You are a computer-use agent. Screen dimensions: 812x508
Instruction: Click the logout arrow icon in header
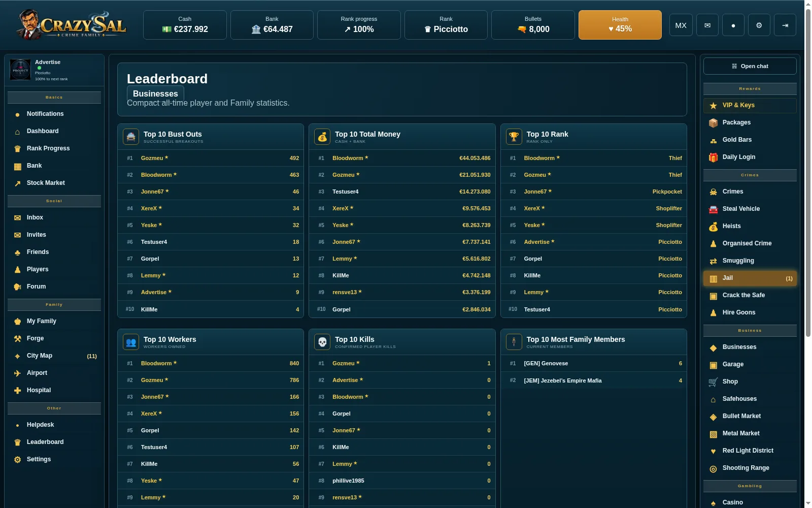785,25
